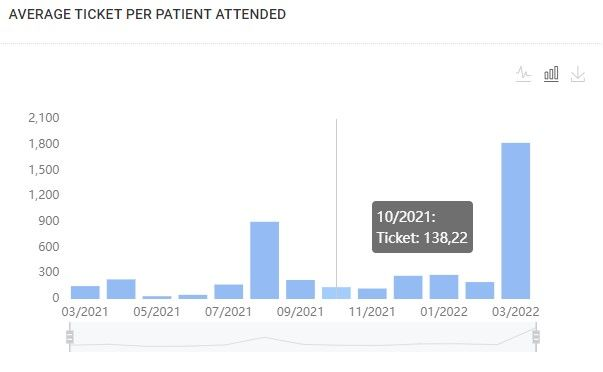
Task: Click the 12/2021 bar
Action: click(408, 287)
